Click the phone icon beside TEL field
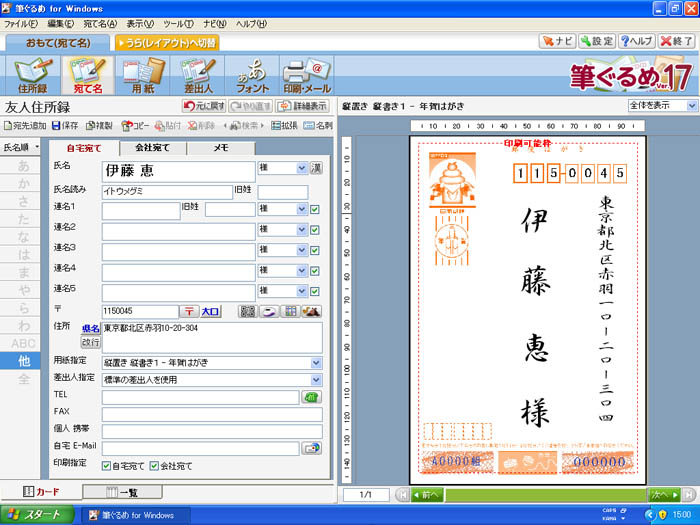The width and height of the screenshot is (700, 525). pyautogui.click(x=312, y=397)
